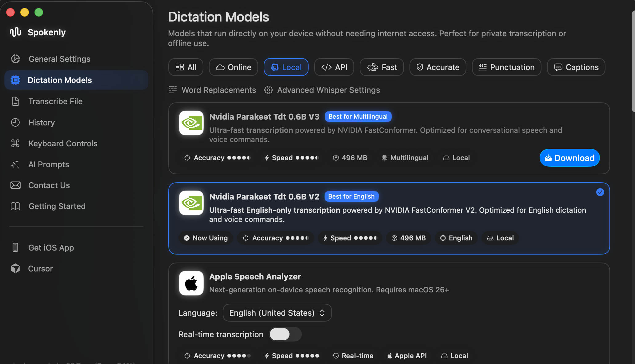Screen dimensions: 635x364
Task: Click the Spokenly waveform logo
Action: point(15,32)
